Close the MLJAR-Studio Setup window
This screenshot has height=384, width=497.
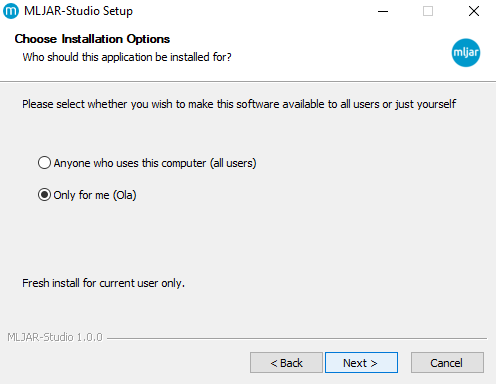pyautogui.click(x=474, y=11)
